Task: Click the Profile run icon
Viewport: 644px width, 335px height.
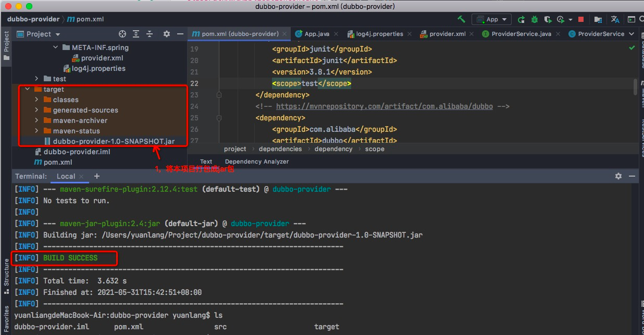Action: (560, 19)
